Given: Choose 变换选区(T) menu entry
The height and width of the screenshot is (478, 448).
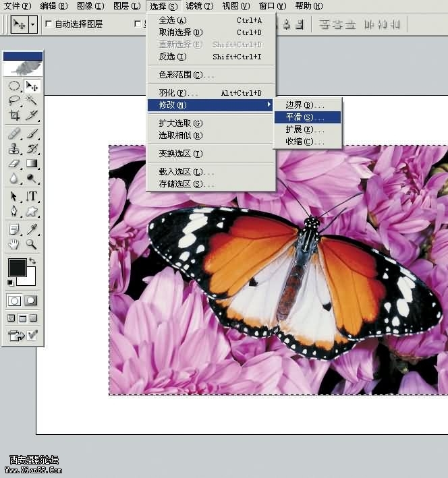Looking at the screenshot, I should click(x=211, y=154).
